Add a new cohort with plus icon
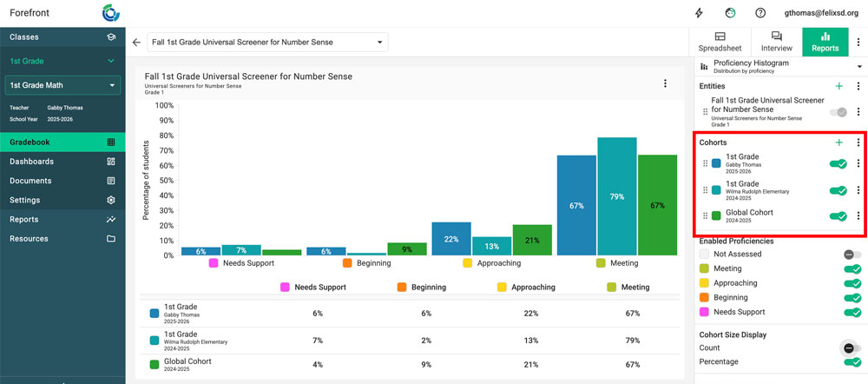Screen dimensions: 868x384 coord(838,142)
